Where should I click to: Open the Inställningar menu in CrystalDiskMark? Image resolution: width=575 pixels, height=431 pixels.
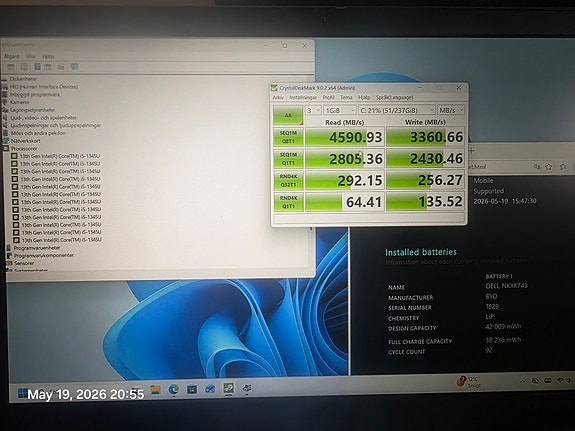click(x=303, y=97)
